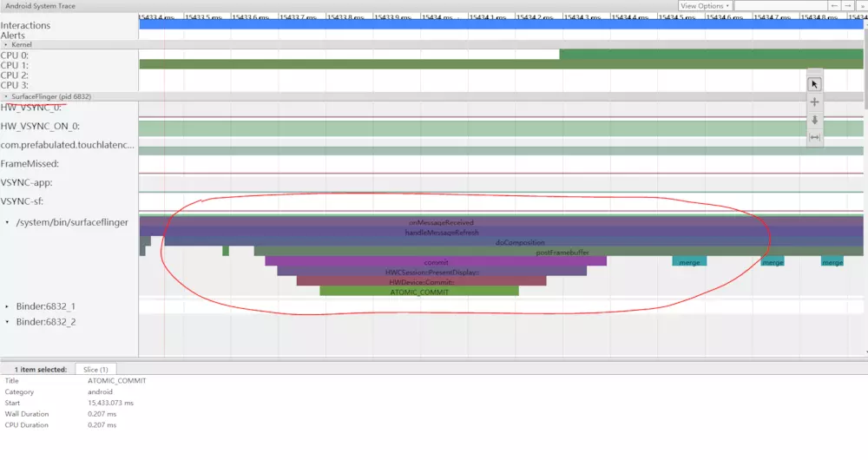This screenshot has width=868, height=460.
Task: Switch to the pan mouse mode
Action: 814,102
